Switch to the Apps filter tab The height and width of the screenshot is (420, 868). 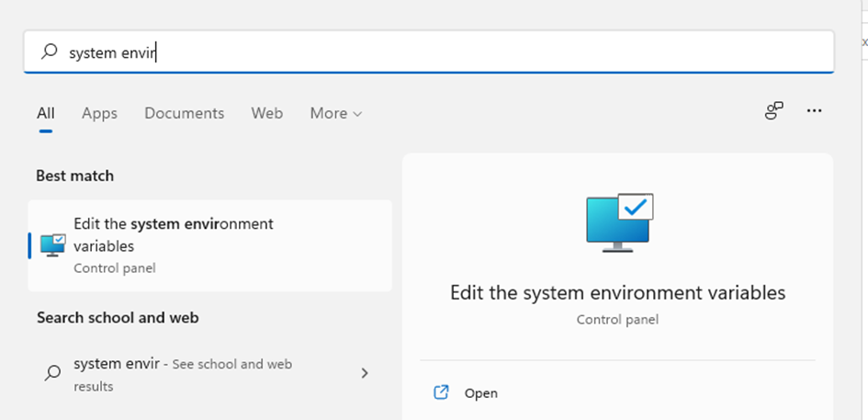click(x=99, y=113)
